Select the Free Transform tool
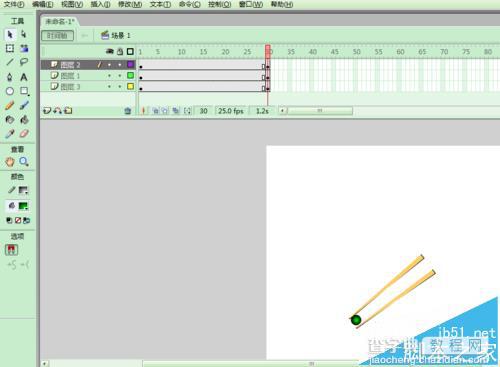 click(10, 48)
